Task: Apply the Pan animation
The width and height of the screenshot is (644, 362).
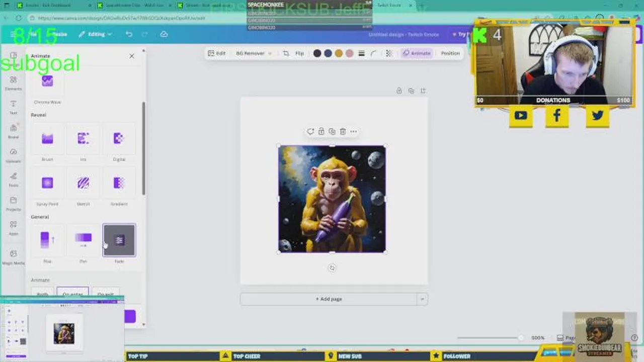Action: (83, 240)
